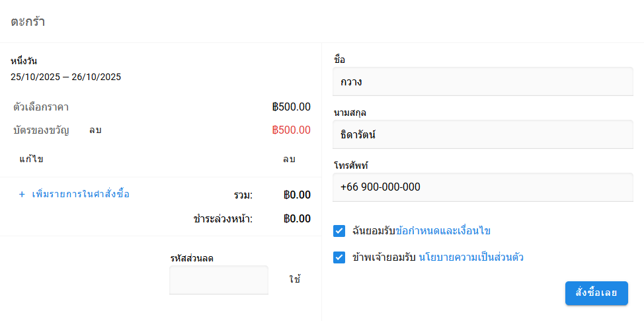Viewport: 644px width, 321px height.
Task: Click the ตะกร้า cart heading
Action: click(28, 21)
